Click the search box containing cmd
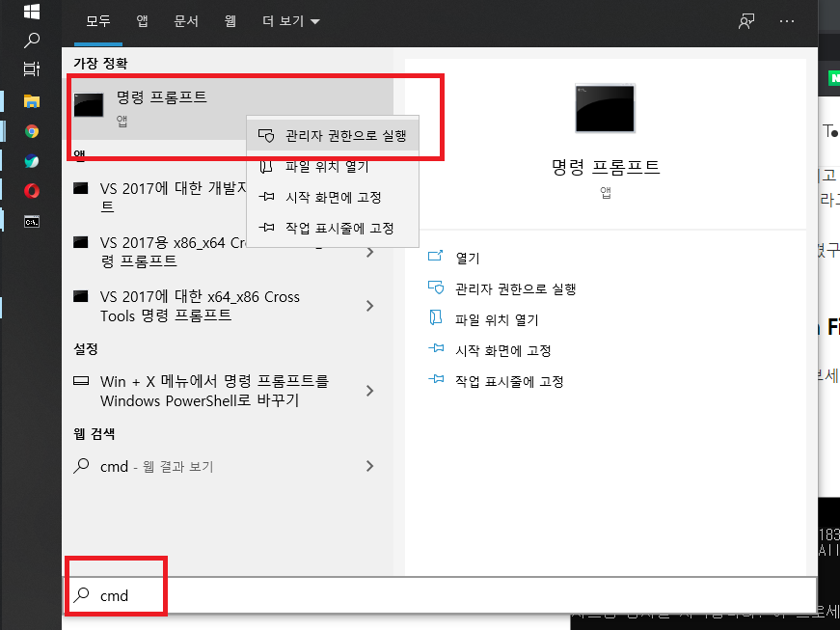This screenshot has width=840, height=630. 441,595
